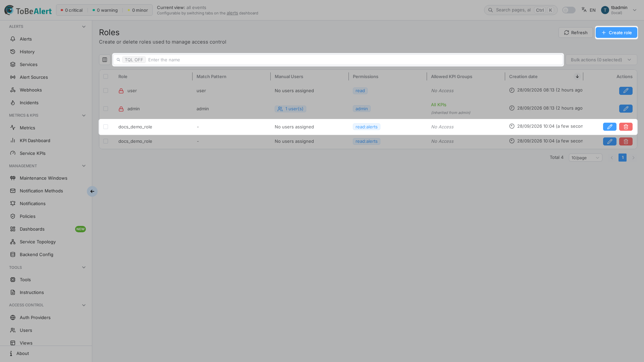This screenshot has height=362, width=644.
Task: Check the select-all roles checkbox
Action: point(106,76)
